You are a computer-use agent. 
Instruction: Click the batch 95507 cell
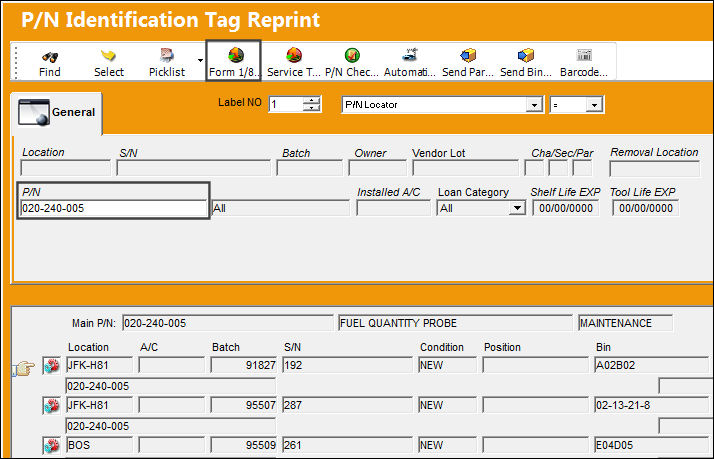[244, 405]
